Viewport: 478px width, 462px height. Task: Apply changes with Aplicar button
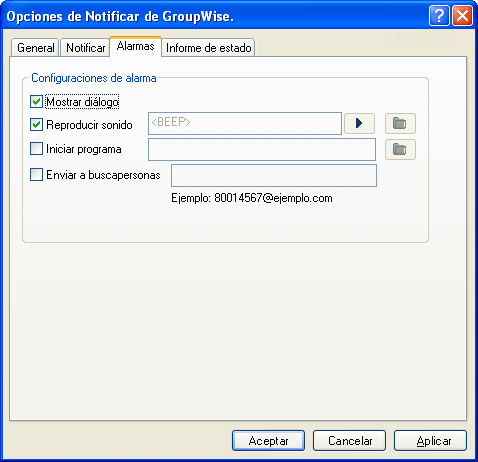coord(430,441)
